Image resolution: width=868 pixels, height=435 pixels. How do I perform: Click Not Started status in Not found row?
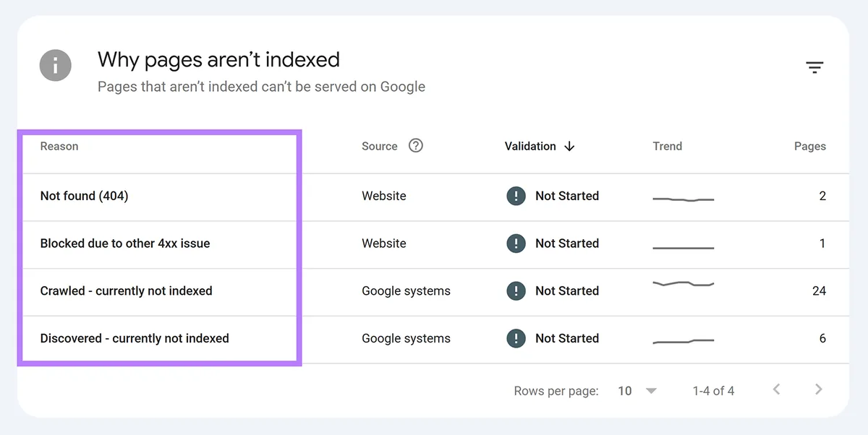click(567, 196)
